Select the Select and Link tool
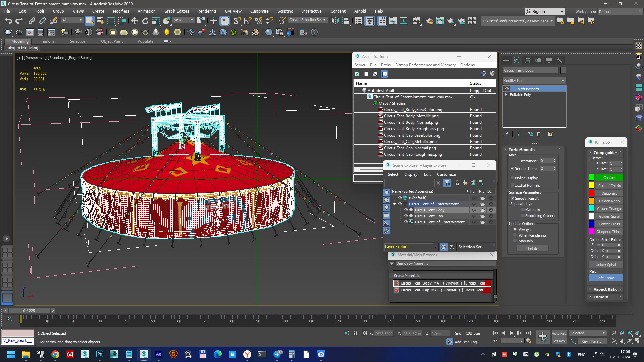 (x=32, y=21)
